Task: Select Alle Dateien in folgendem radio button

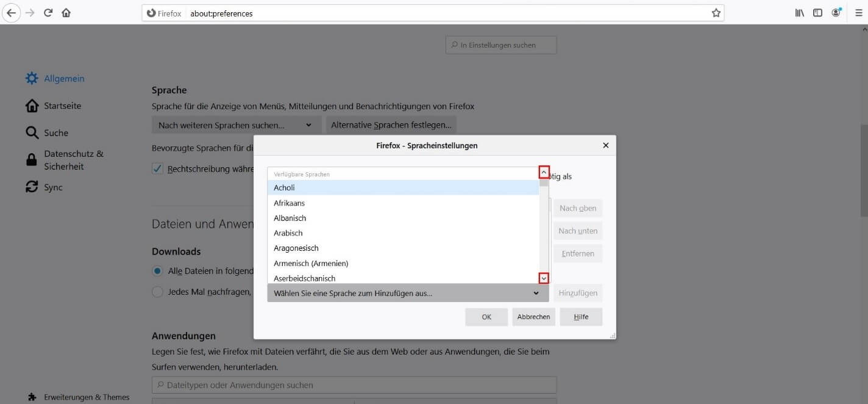Action: coord(157,271)
